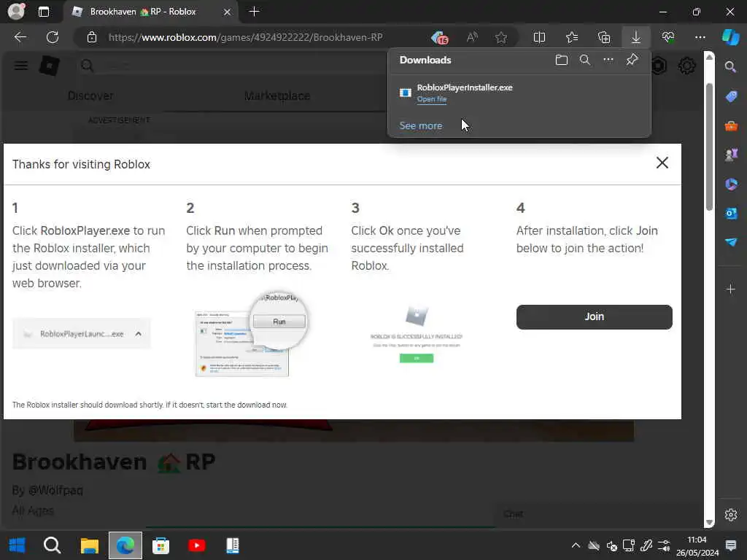Open Edge Settings and more menu
Screen dimensions: 747x560
click(x=700, y=37)
